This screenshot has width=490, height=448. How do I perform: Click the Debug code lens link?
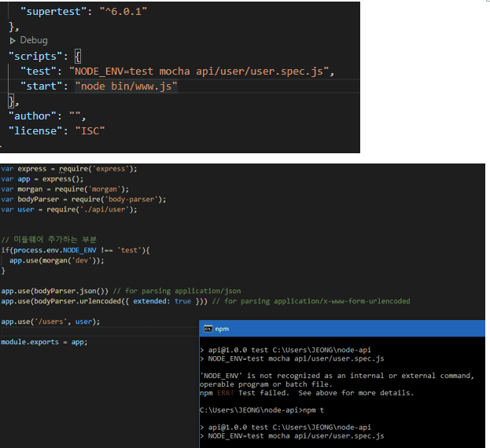click(x=34, y=40)
